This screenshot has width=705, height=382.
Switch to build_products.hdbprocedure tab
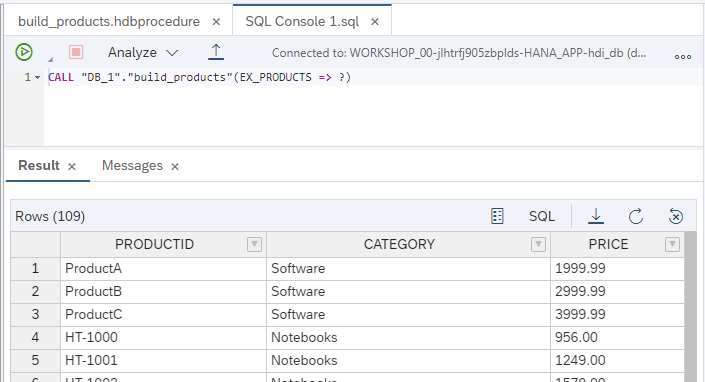(109, 22)
